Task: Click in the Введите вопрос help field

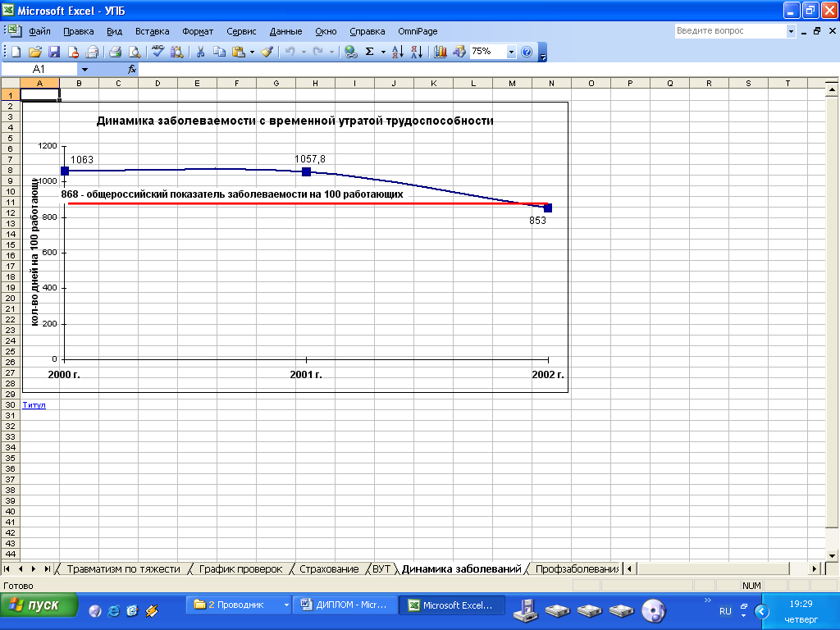Action: click(x=728, y=31)
